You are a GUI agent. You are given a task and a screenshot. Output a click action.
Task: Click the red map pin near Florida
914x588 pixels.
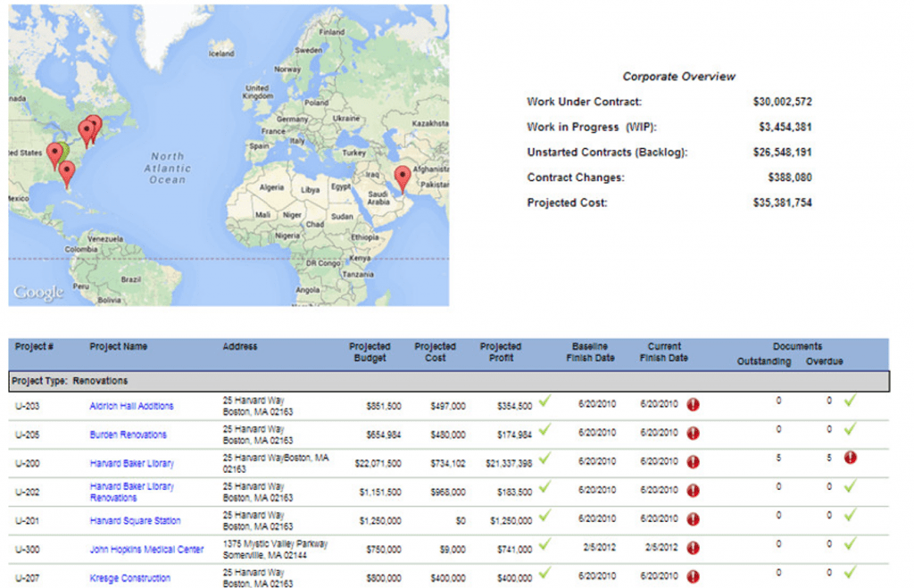67,173
